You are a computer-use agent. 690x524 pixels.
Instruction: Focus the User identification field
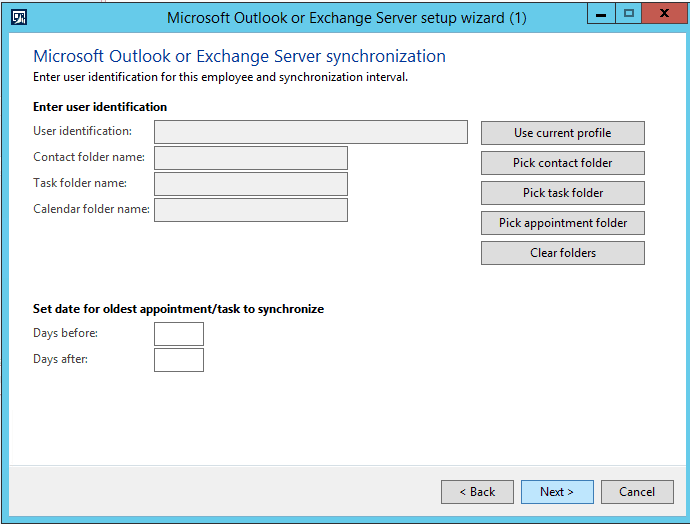(311, 132)
